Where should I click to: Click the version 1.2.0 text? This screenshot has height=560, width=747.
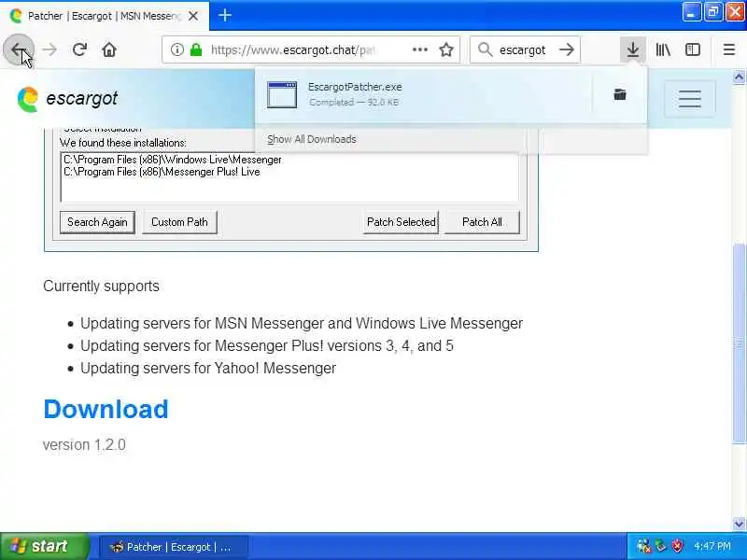point(84,445)
